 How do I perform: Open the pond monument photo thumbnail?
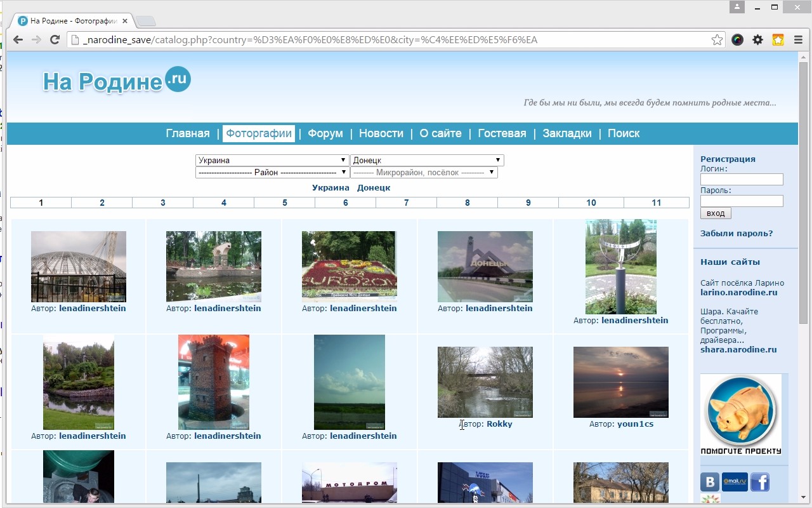(x=214, y=267)
